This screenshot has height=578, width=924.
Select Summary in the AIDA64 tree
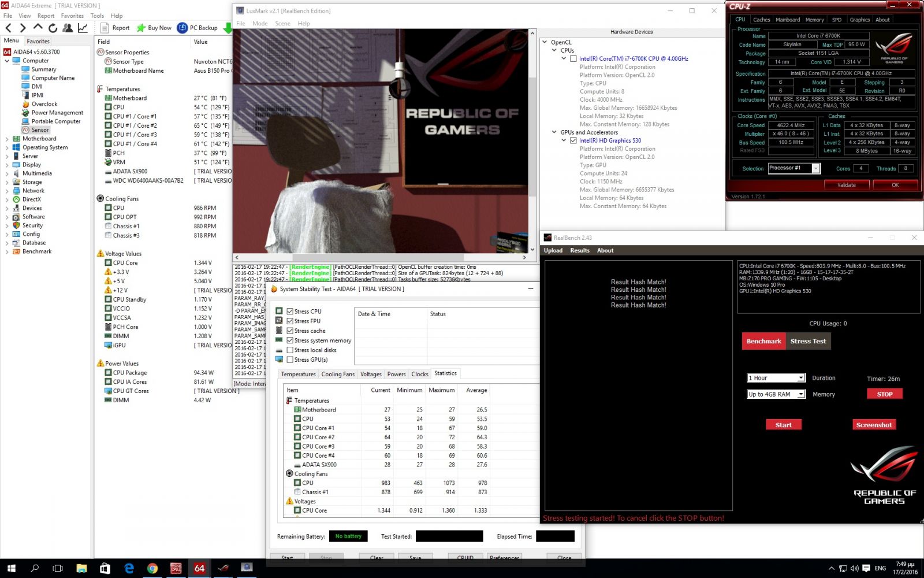tap(44, 69)
